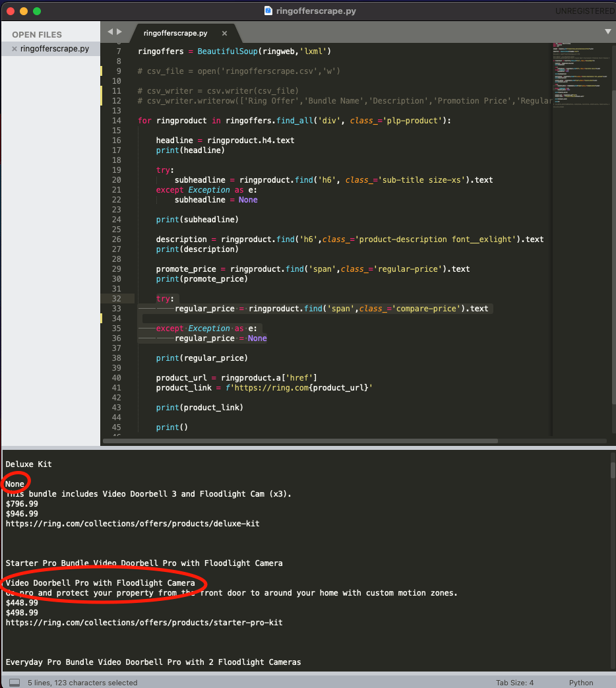The image size is (616, 688).
Task: Click the 'Everyday Pro Bundle' output line
Action: pyautogui.click(x=153, y=662)
